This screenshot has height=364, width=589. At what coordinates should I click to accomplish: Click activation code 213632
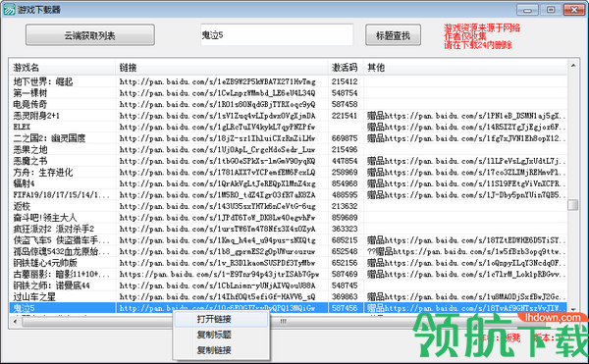point(345,206)
